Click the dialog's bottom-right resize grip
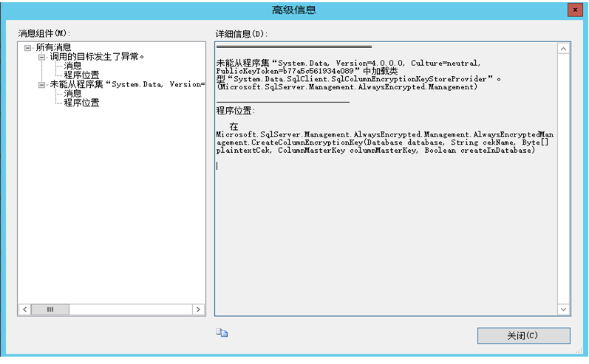This screenshot has width=589, height=364. pyautogui.click(x=579, y=350)
